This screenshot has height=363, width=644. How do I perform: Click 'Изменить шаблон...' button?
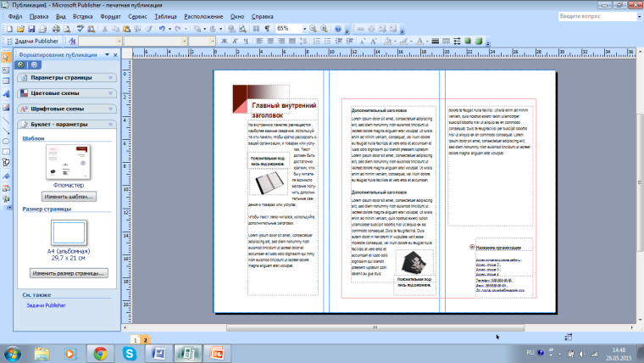(69, 197)
